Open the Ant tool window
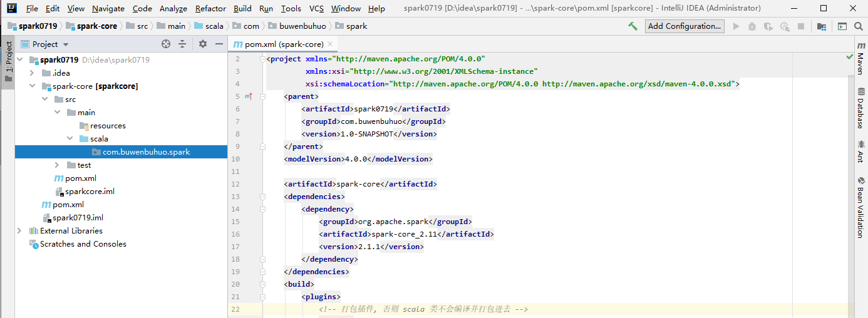The image size is (868, 318). 860,152
